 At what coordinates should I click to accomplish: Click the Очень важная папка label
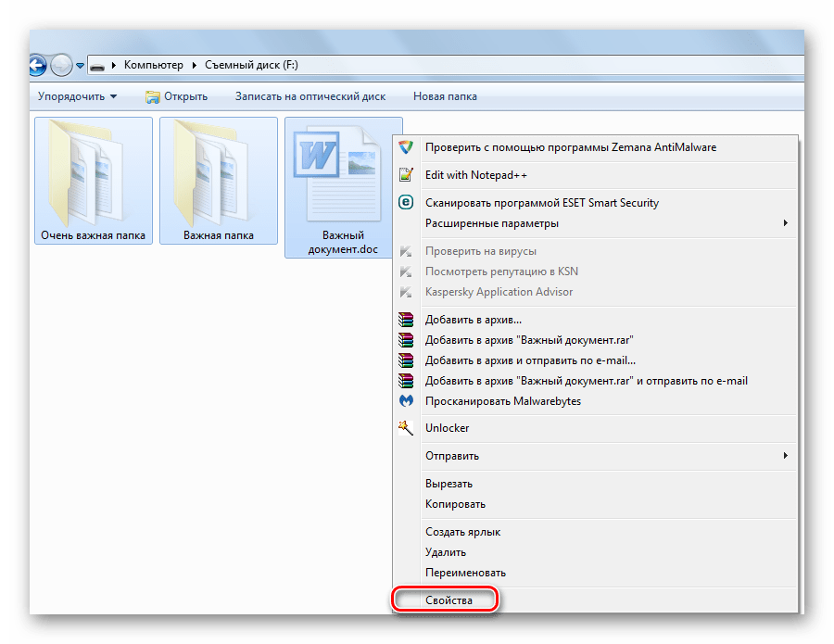(93, 235)
